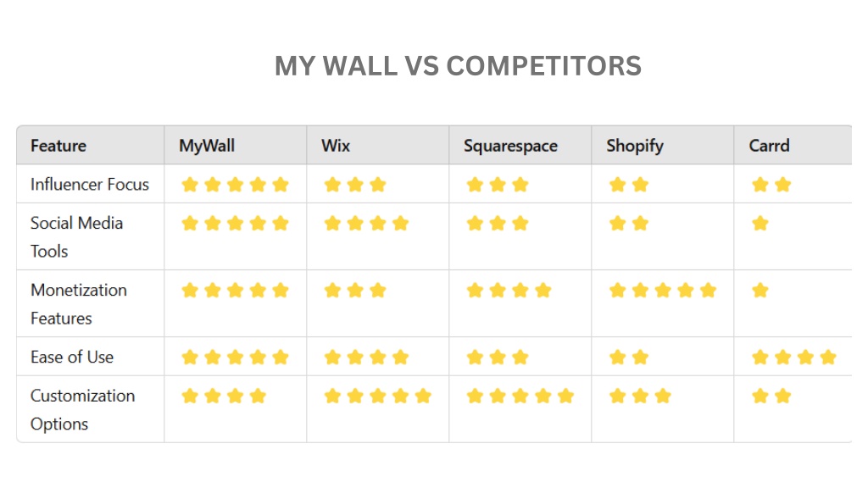
Task: Click the Carrd column header
Action: pos(769,146)
